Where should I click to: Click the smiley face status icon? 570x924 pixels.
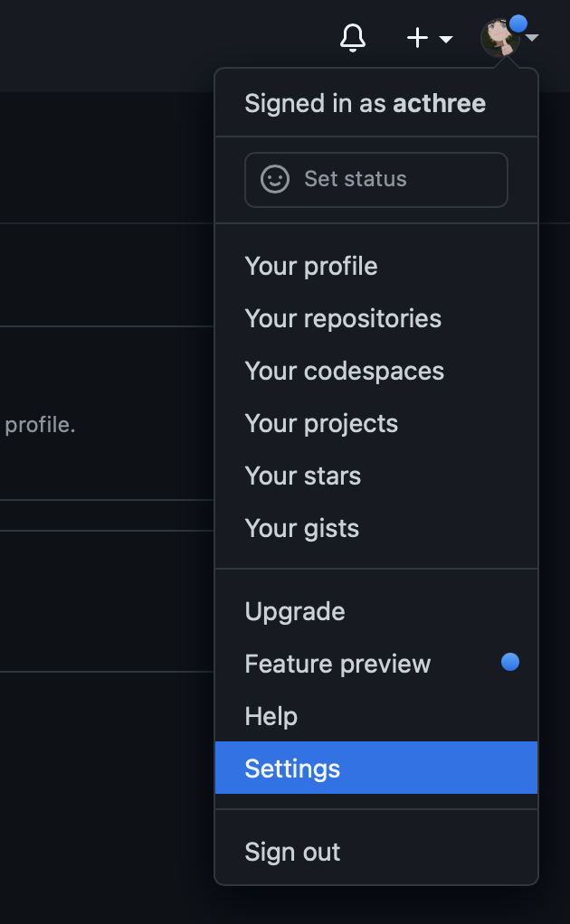[x=275, y=179]
